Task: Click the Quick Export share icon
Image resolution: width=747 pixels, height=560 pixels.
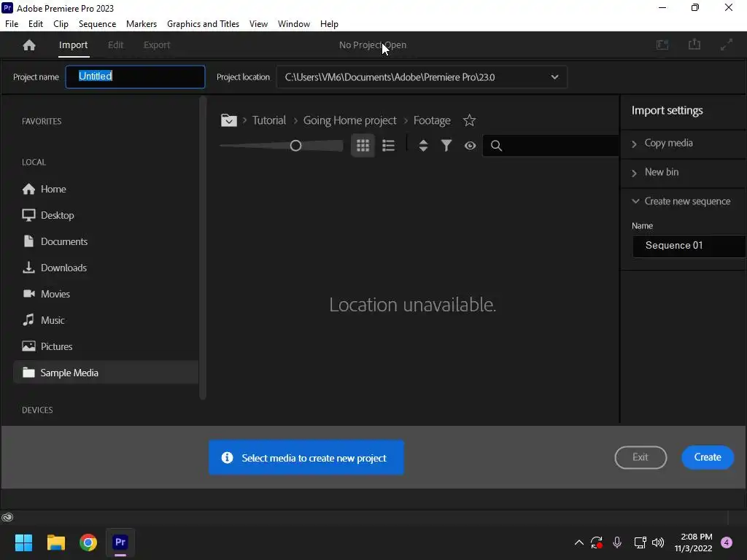Action: tap(694, 44)
